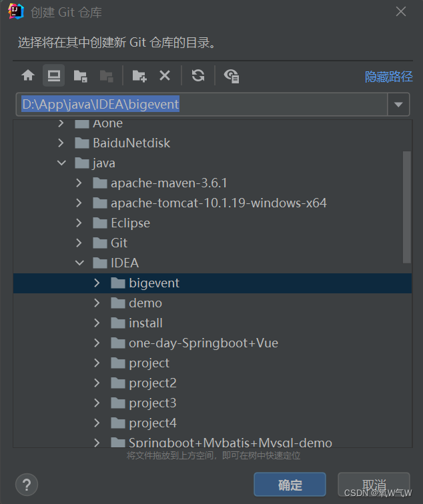Image resolution: width=423 pixels, height=504 pixels.
Task: Select the install folder row
Action: (212, 323)
